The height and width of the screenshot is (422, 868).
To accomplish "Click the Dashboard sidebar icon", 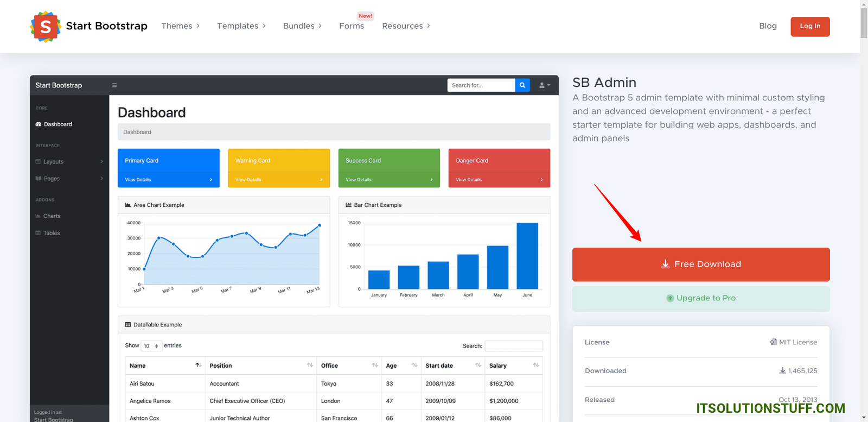I will [39, 124].
